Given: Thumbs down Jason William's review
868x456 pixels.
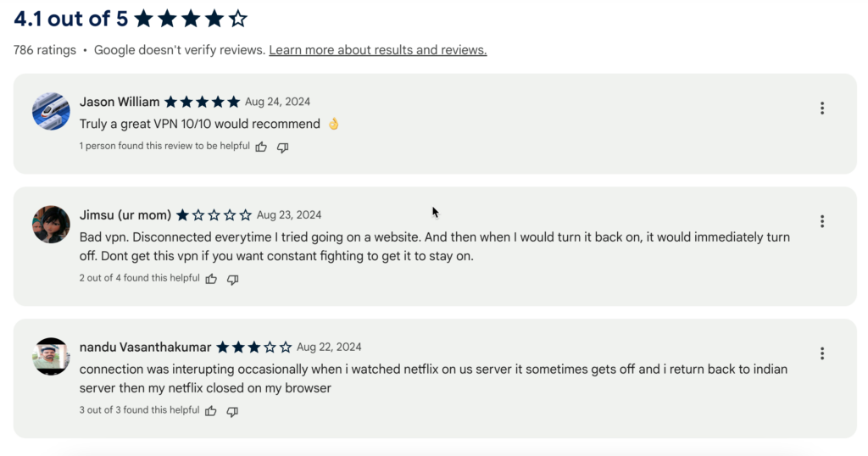Looking at the screenshot, I should (x=282, y=147).
